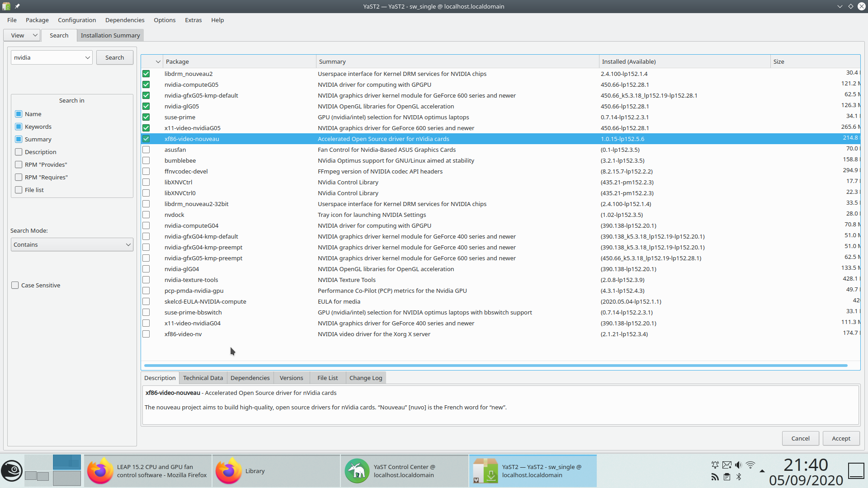Sort list by Size column header
Viewport: 868px width, 488px height.
pyautogui.click(x=815, y=61)
